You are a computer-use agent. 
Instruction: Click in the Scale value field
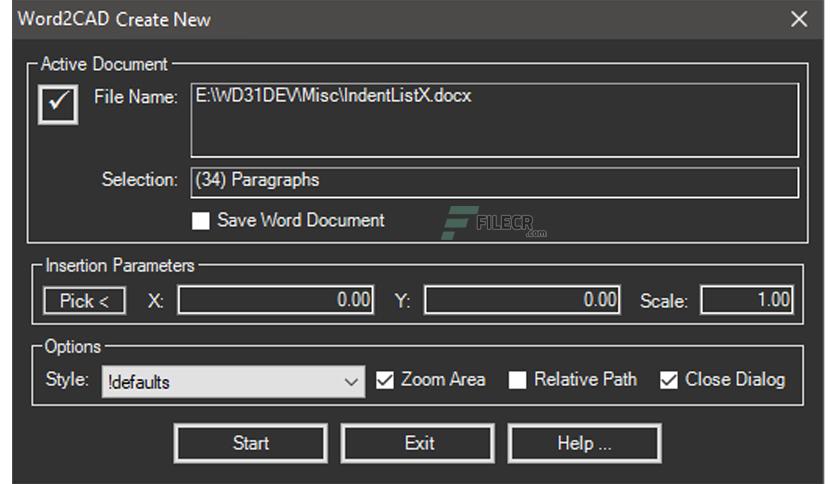(746, 300)
